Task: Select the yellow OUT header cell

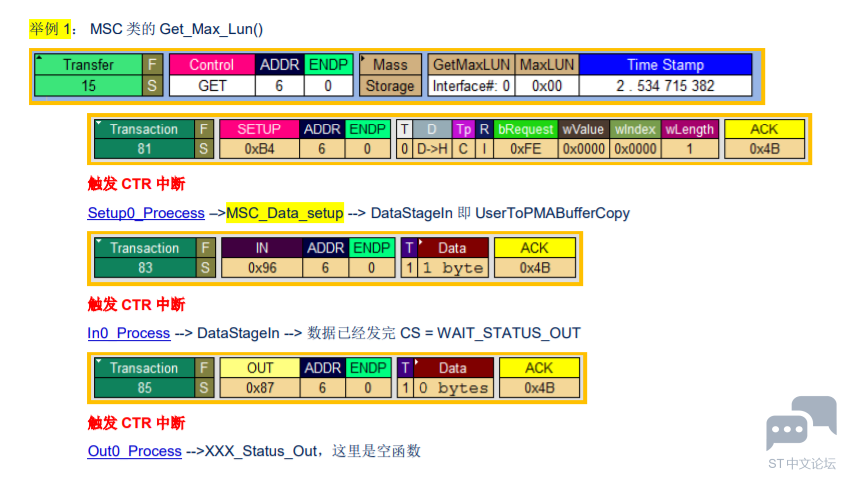Action: (x=260, y=368)
